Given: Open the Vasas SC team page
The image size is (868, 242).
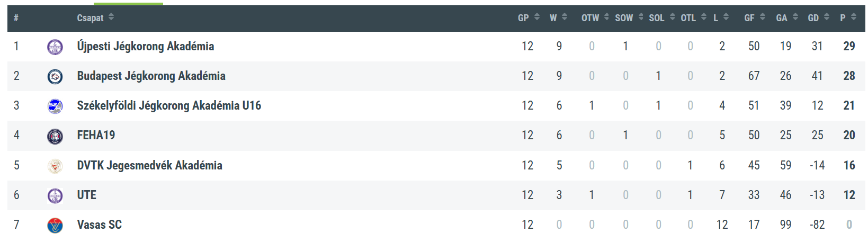Looking at the screenshot, I should click(100, 225).
